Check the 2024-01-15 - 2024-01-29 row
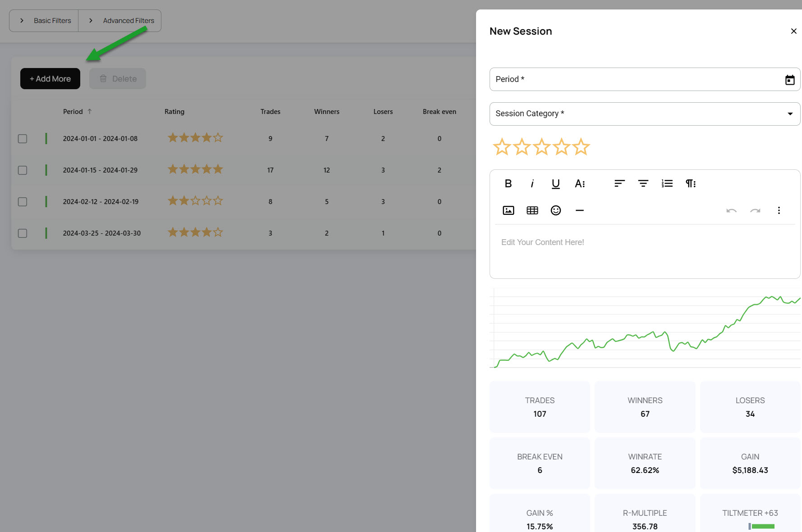802x532 pixels. coord(23,170)
